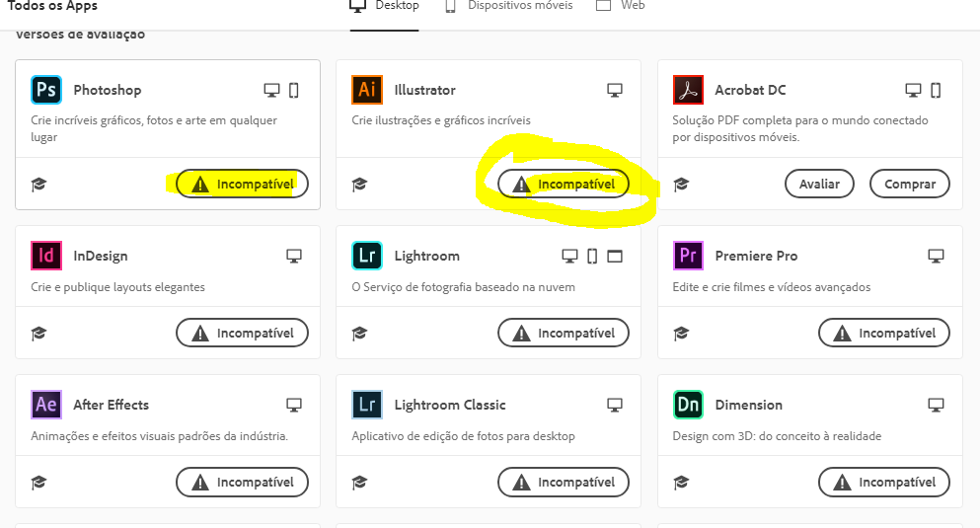The image size is (980, 528).
Task: Click graduation cap icon in Acrobat DC card
Action: [x=681, y=185]
